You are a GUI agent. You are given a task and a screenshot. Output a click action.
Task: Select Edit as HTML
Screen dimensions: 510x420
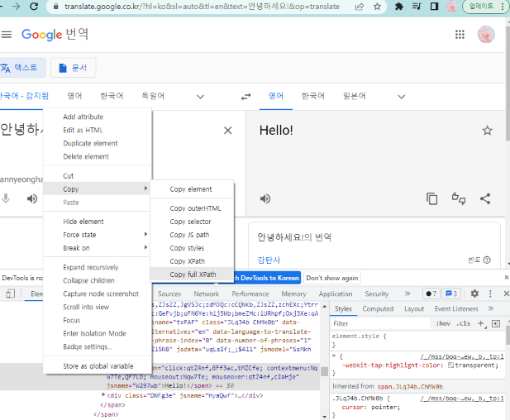click(x=98, y=130)
